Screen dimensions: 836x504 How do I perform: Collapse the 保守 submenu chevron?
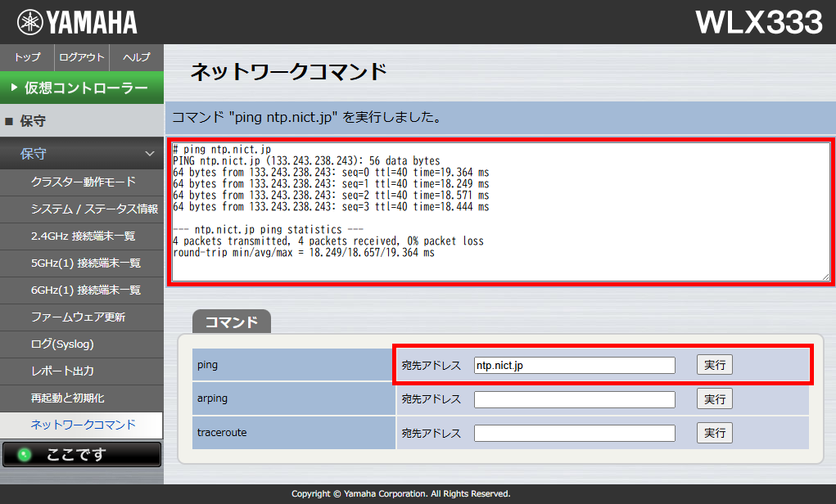pos(150,154)
